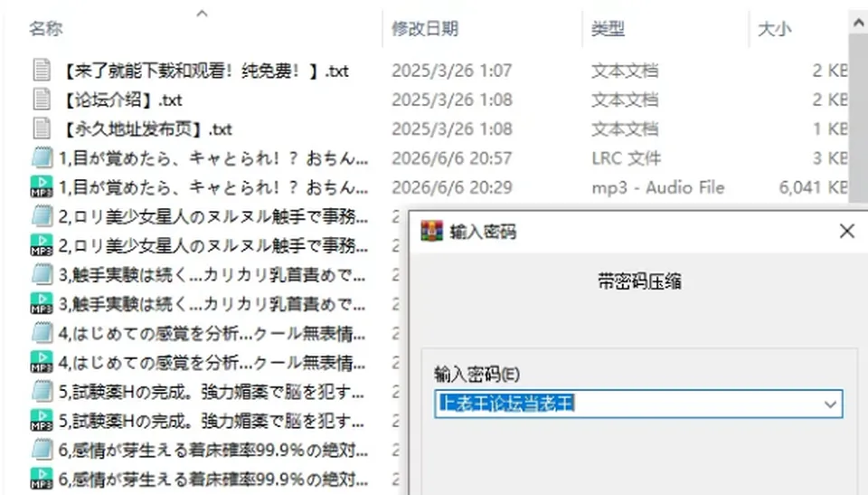Sort the list by the 类型 column header

[x=608, y=28]
